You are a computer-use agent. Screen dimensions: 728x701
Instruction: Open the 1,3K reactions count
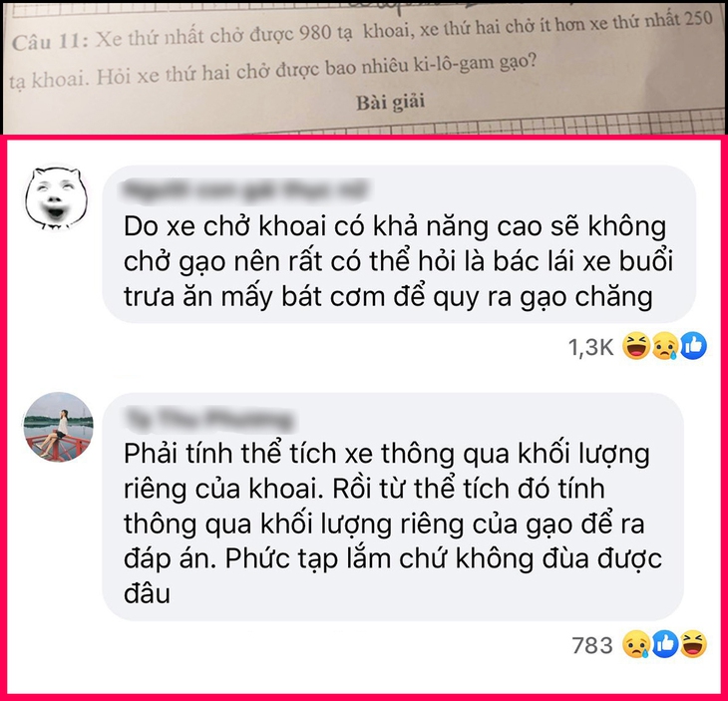(591, 347)
